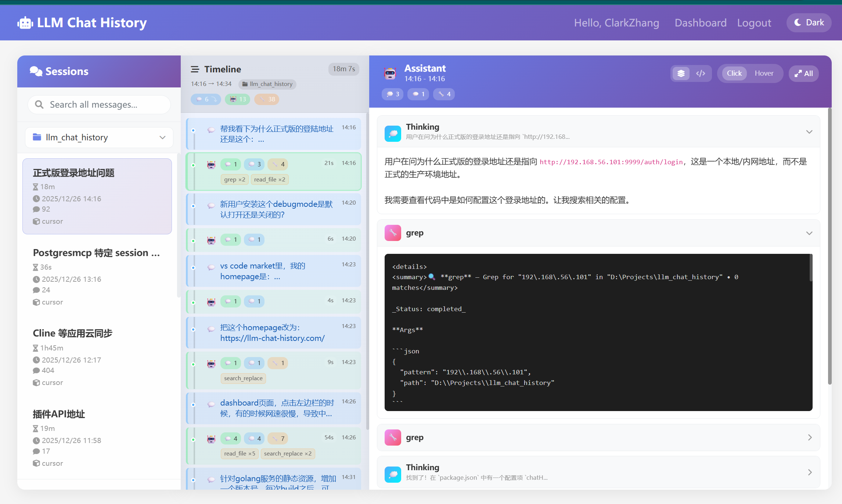842x504 pixels.
Task: Click the Timeline hamburger menu icon
Action: point(195,69)
